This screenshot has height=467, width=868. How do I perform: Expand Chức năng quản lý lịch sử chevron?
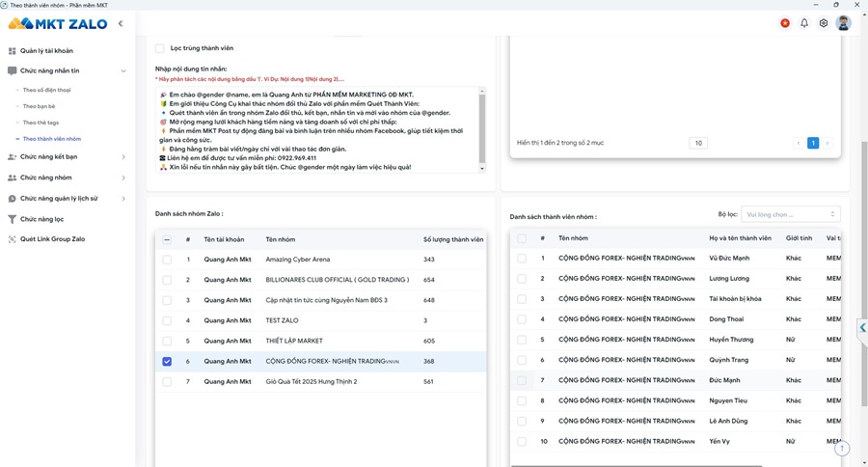pyautogui.click(x=123, y=199)
